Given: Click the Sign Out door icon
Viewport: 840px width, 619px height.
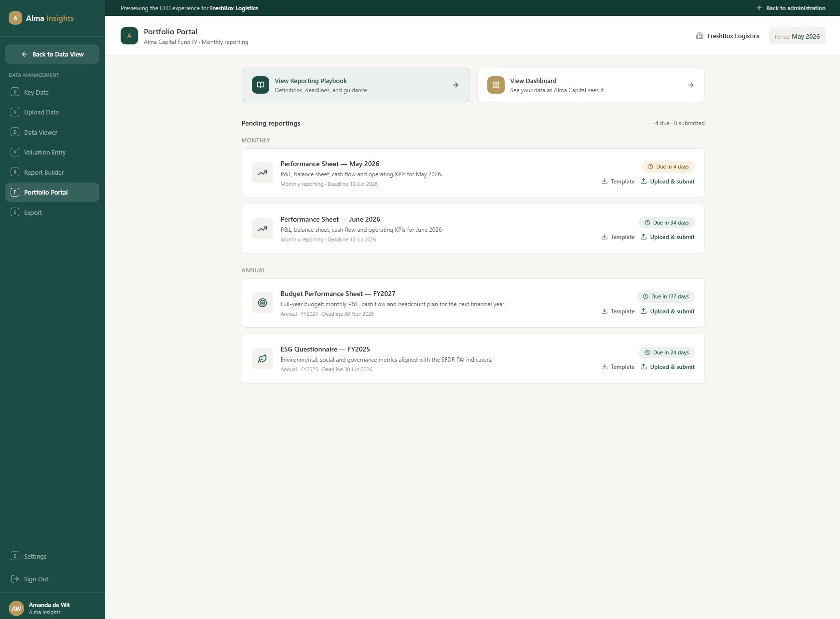Looking at the screenshot, I should (x=15, y=578).
